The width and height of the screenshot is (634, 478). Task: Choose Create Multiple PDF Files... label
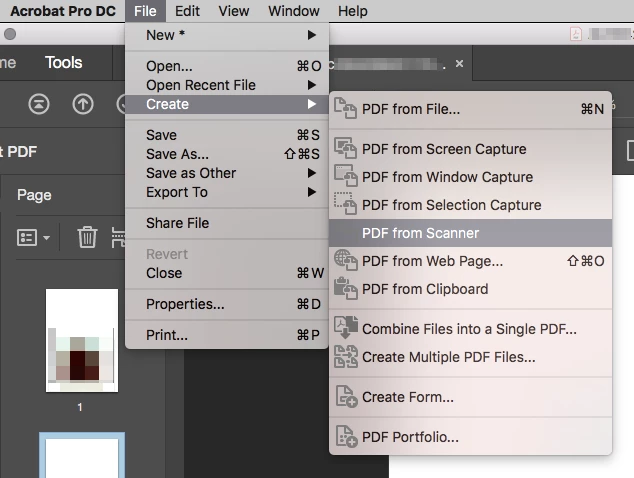click(448, 357)
